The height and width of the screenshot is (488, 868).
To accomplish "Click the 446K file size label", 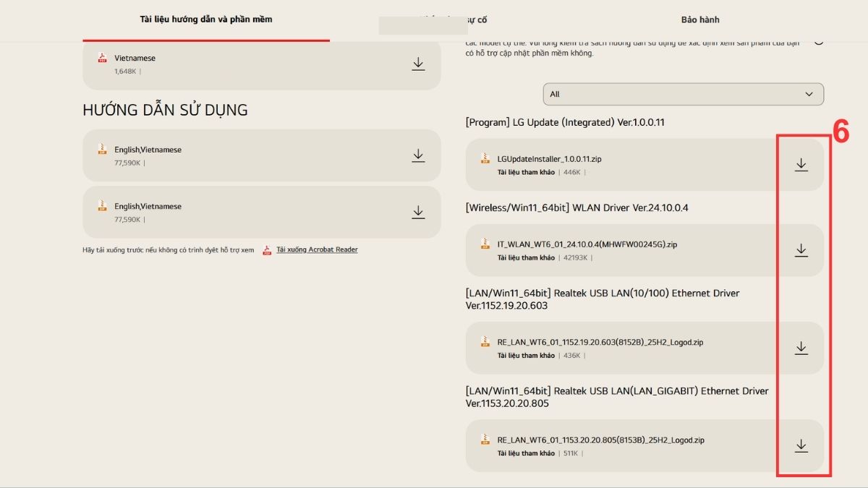I will 572,173.
